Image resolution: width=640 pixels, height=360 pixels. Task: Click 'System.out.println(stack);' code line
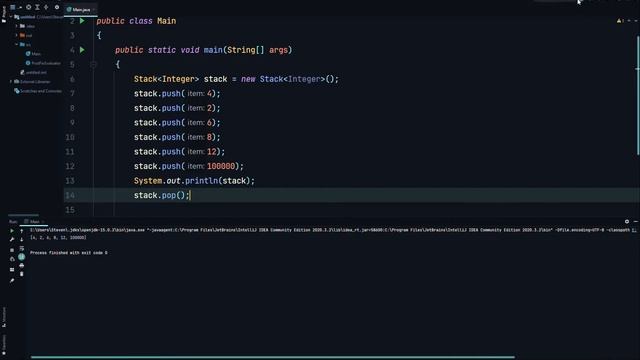point(194,180)
